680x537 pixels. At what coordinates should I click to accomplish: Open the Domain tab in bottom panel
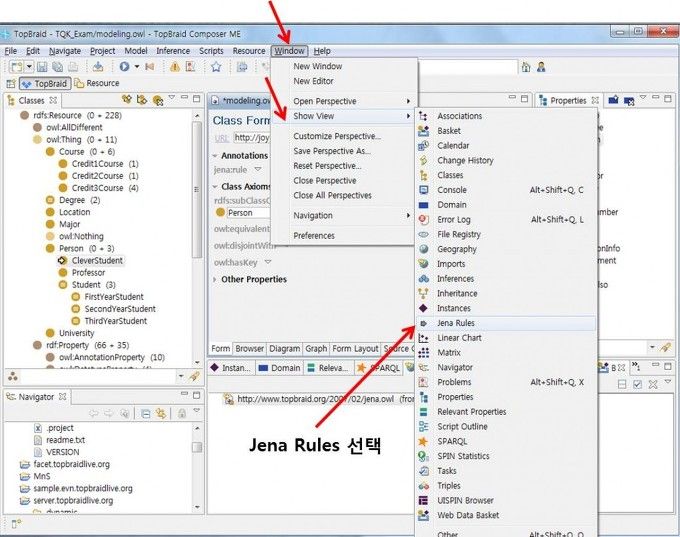point(280,368)
